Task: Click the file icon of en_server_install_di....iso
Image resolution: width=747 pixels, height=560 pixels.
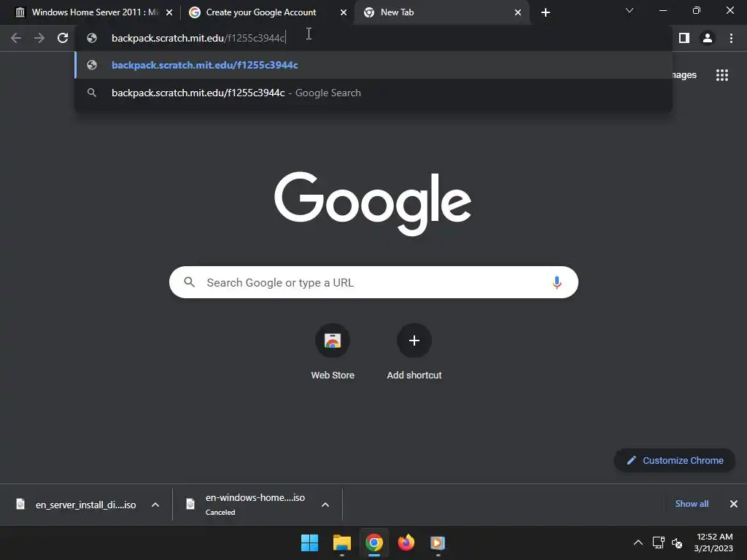Action: (20, 504)
